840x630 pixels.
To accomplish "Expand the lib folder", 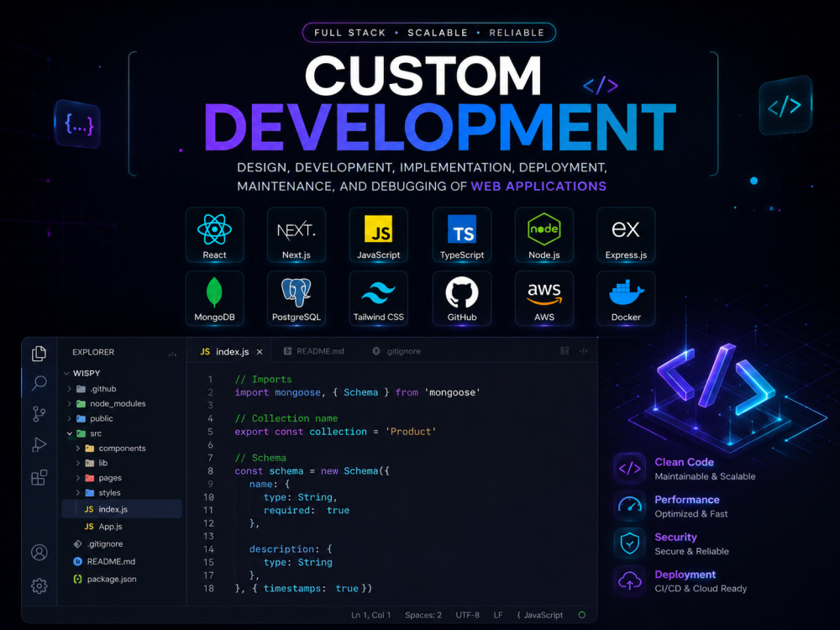I will (x=78, y=463).
